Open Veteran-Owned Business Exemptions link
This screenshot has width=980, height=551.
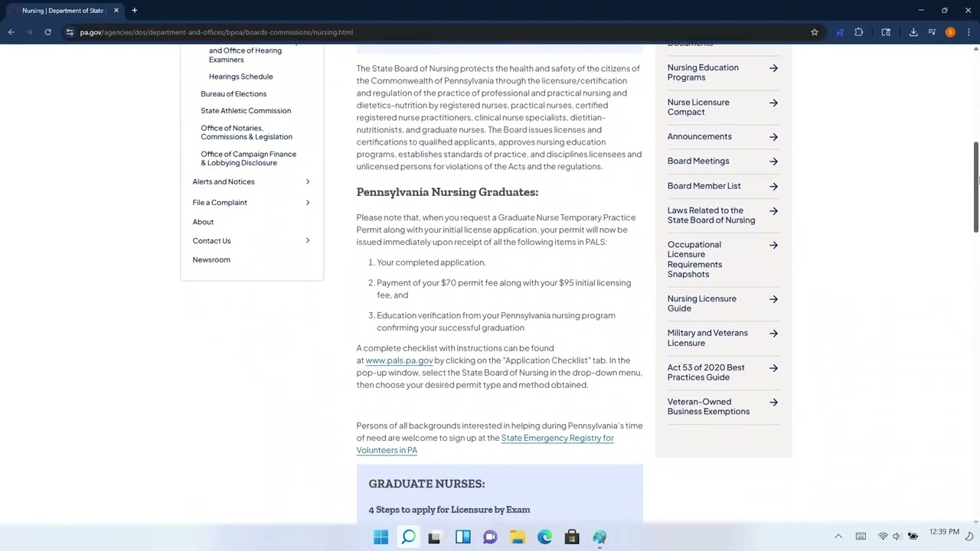pyautogui.click(x=708, y=406)
